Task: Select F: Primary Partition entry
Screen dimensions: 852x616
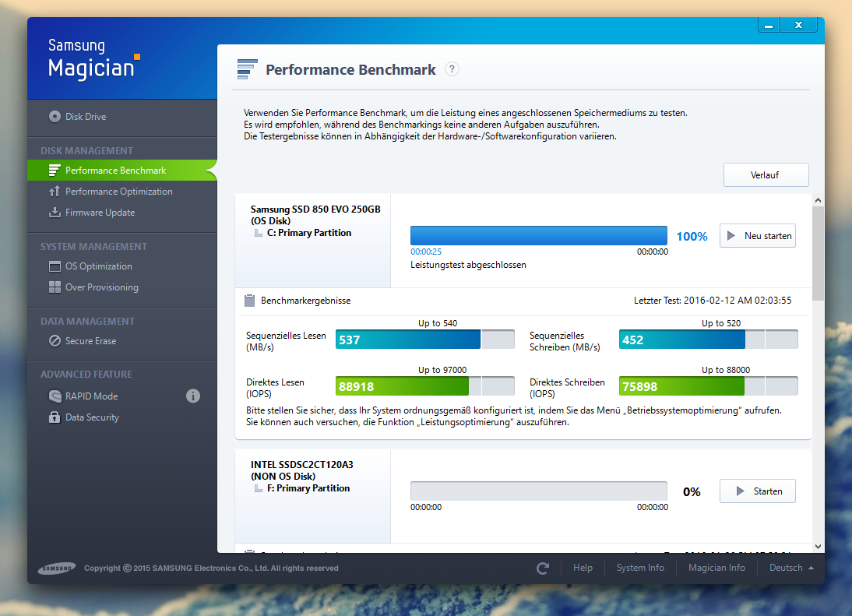Action: 308,488
